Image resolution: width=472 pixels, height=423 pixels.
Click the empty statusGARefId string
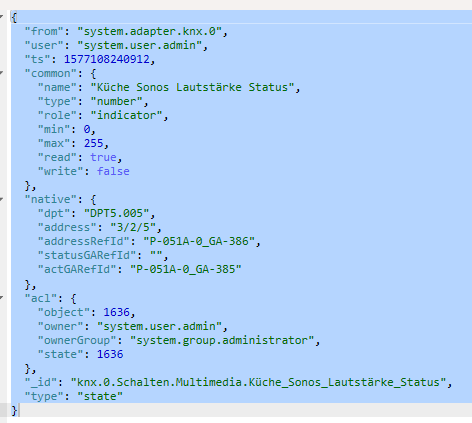156,255
